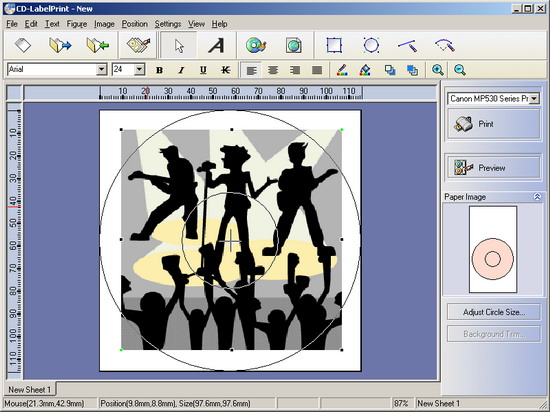Click the bring to front icon
The image size is (550, 412).
coord(390,70)
